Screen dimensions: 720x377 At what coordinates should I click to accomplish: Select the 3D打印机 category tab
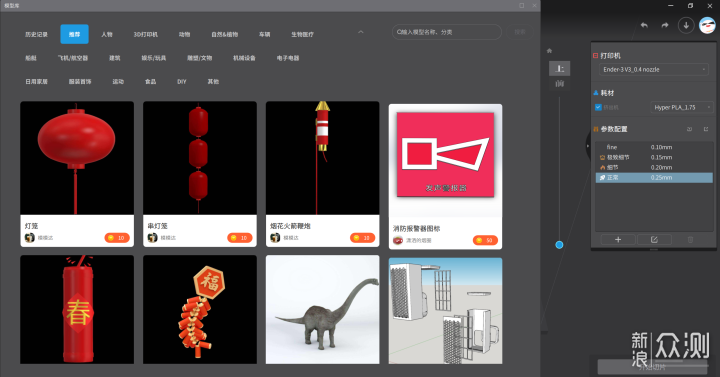(146, 34)
